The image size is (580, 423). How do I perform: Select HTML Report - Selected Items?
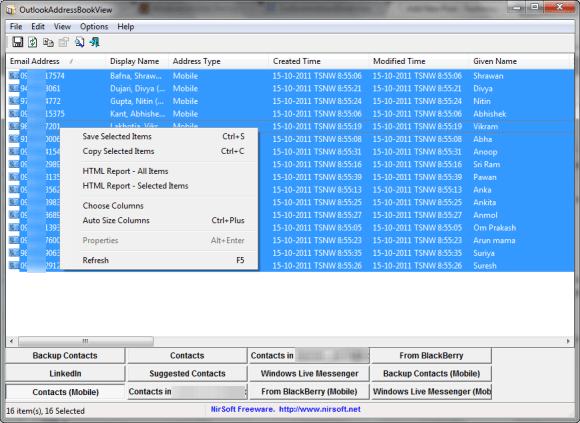[159, 186]
